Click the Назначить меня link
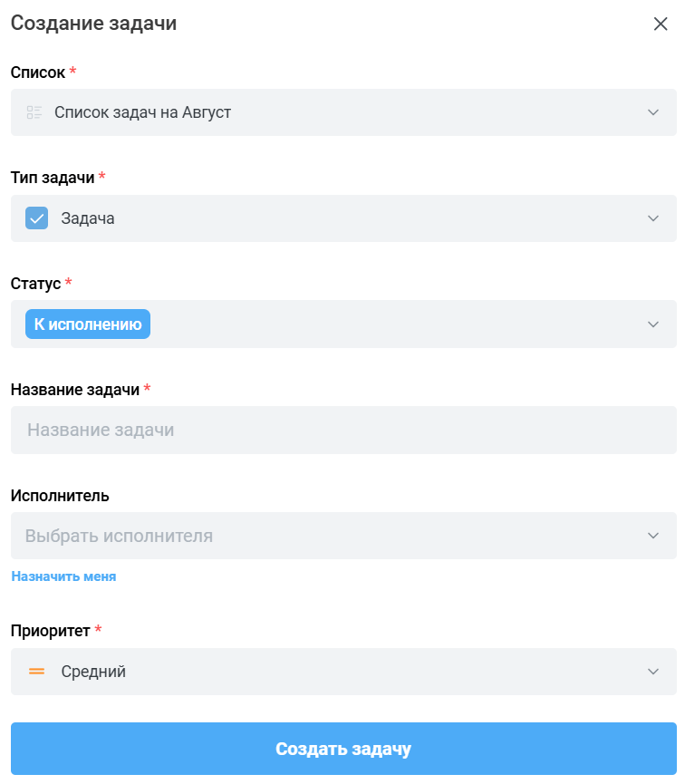685x784 pixels. point(63,576)
